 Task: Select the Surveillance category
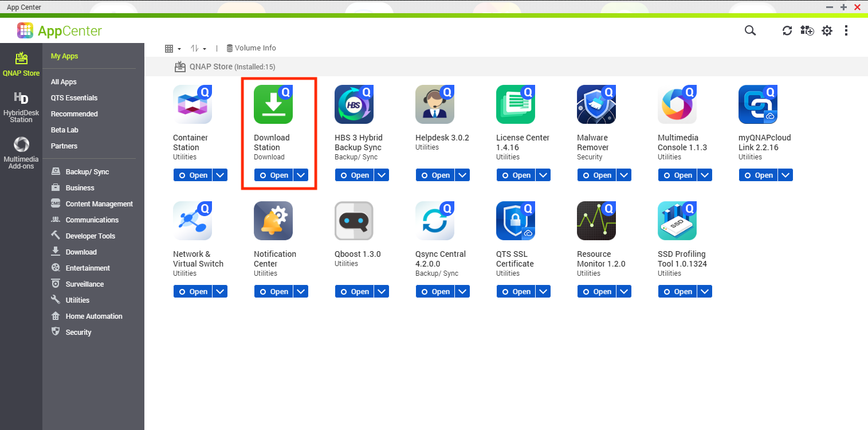(77, 284)
